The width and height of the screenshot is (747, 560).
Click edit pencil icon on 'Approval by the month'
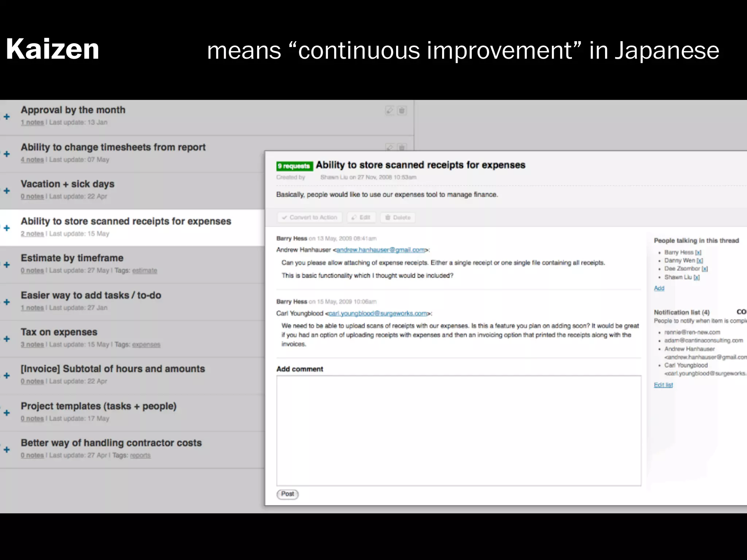[x=390, y=110]
